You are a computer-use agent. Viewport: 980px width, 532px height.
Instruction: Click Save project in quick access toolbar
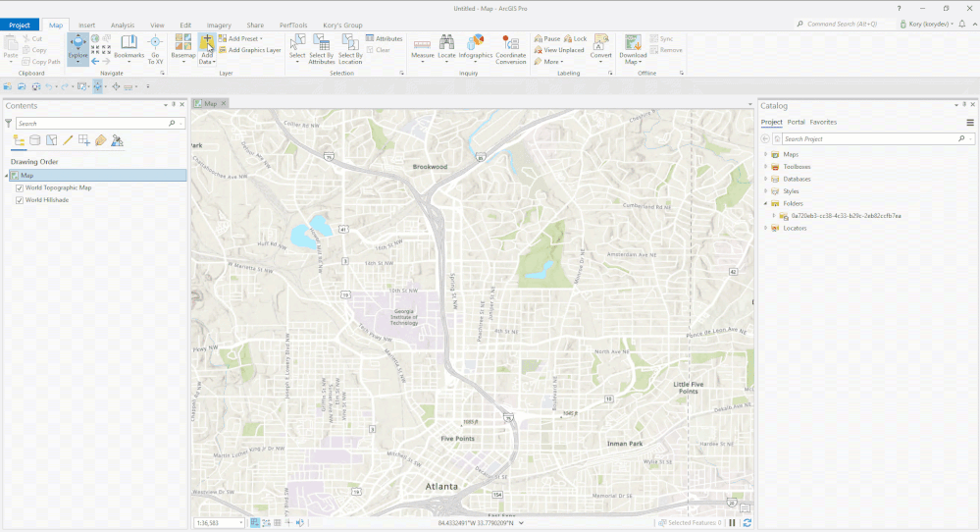pyautogui.click(x=36, y=87)
